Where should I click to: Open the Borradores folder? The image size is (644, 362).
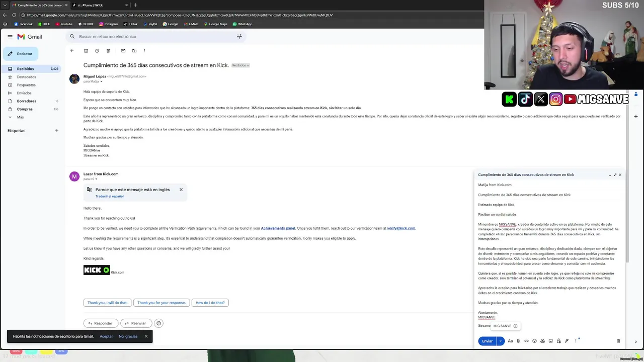click(34, 101)
